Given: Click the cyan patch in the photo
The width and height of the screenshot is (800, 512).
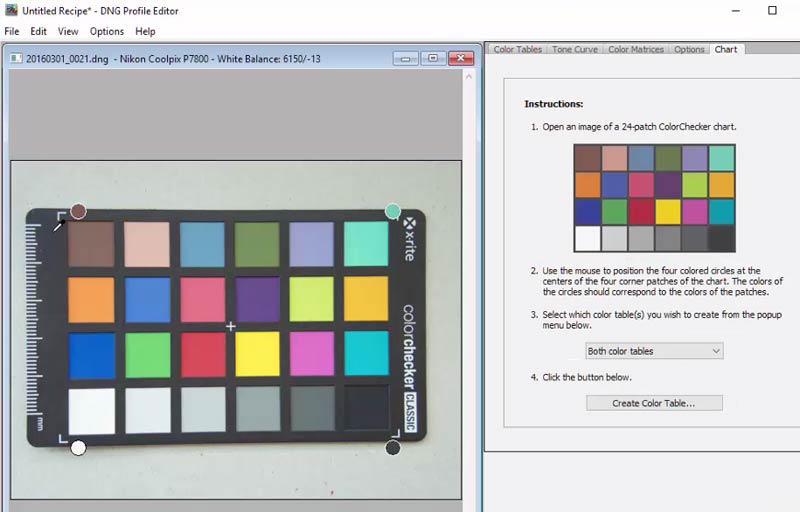Looking at the screenshot, I should click(366, 353).
